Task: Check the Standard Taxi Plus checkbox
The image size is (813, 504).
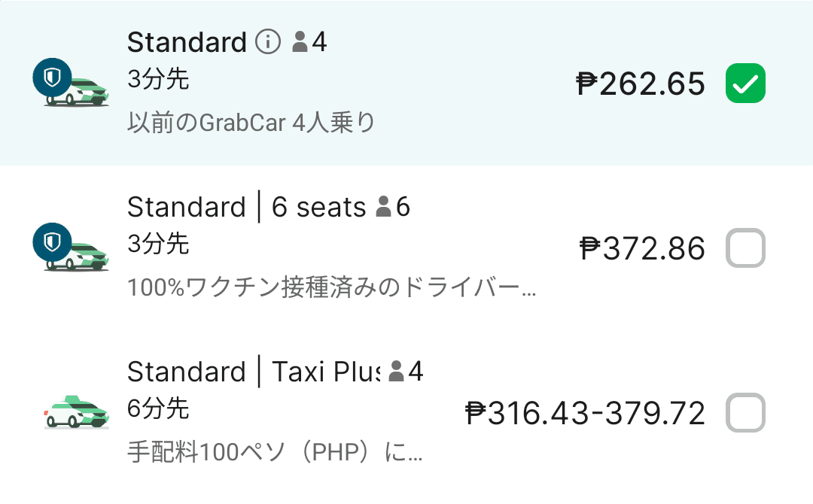Action: [x=745, y=413]
